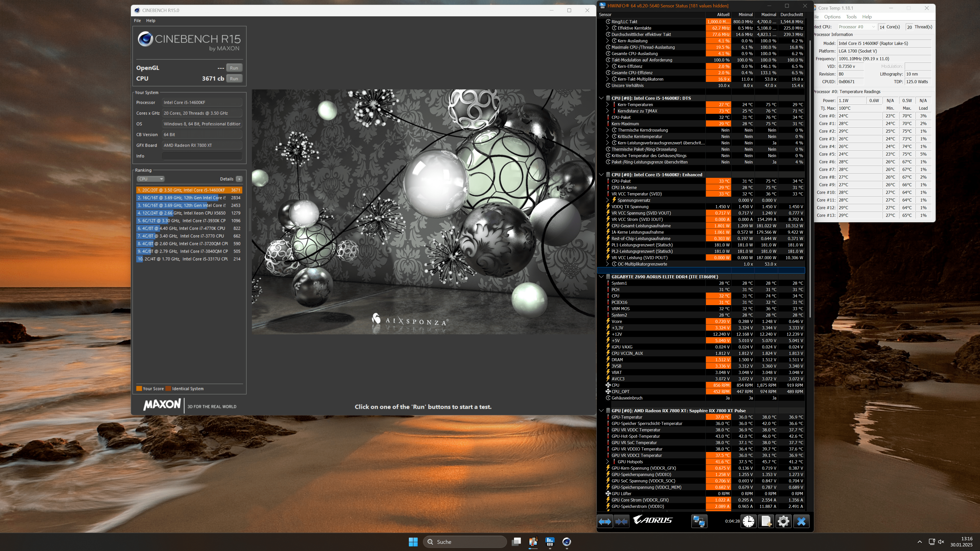Image resolution: width=980 pixels, height=551 pixels.
Task: Expand the GPU Hotspots row
Action: [x=607, y=462]
